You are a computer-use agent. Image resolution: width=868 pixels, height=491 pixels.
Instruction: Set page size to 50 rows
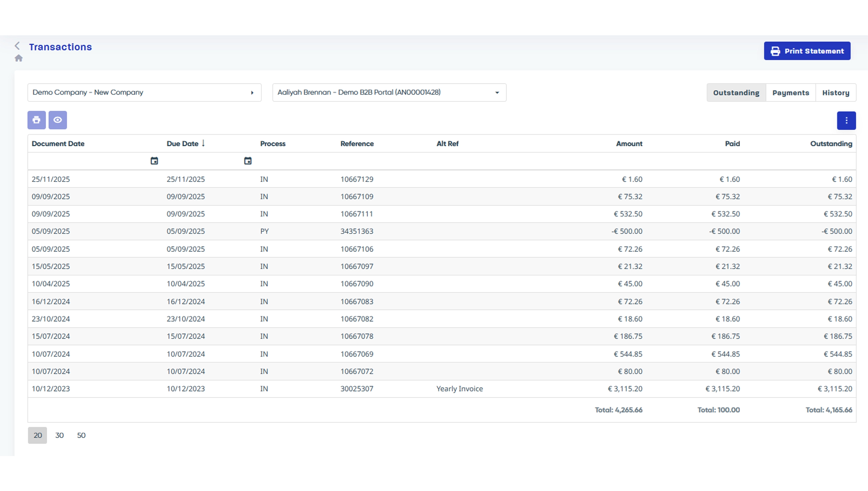tap(81, 435)
